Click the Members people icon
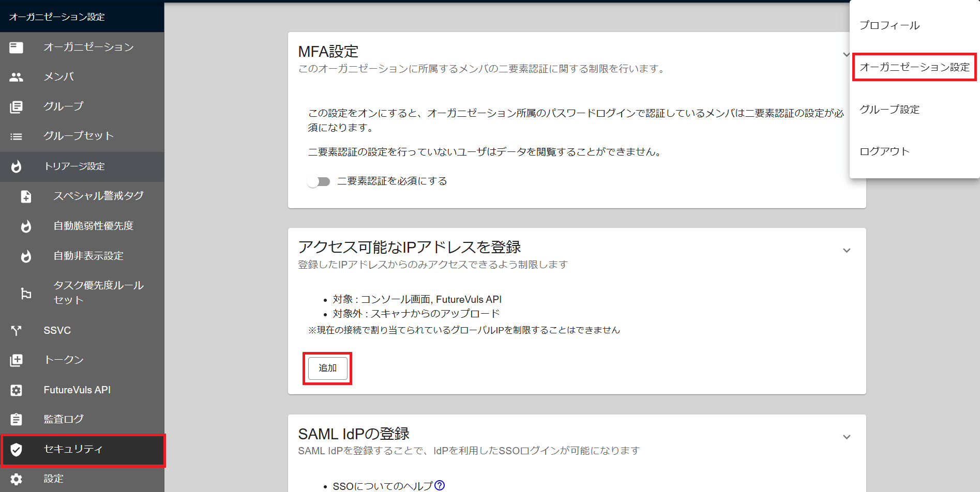Screen dimensions: 980x492 [16, 77]
